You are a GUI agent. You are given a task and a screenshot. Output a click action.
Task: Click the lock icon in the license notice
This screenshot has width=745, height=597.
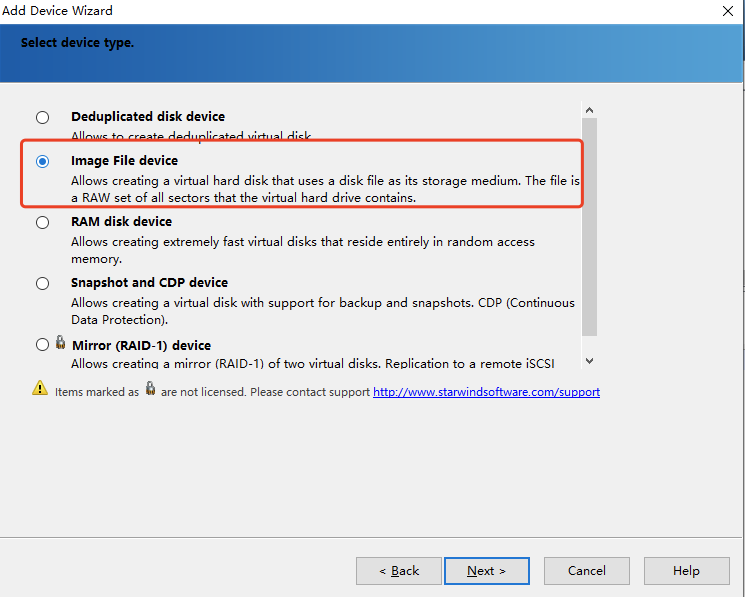150,388
